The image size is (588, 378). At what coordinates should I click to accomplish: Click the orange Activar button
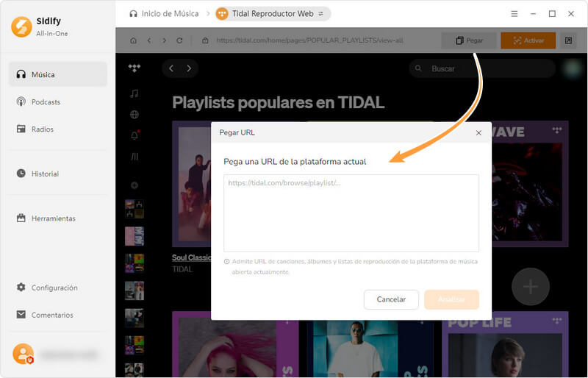tap(528, 40)
